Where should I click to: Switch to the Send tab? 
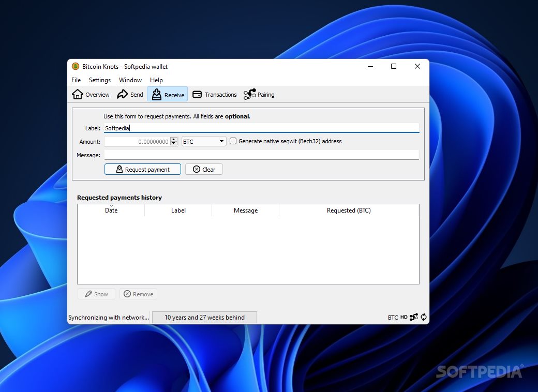point(130,94)
